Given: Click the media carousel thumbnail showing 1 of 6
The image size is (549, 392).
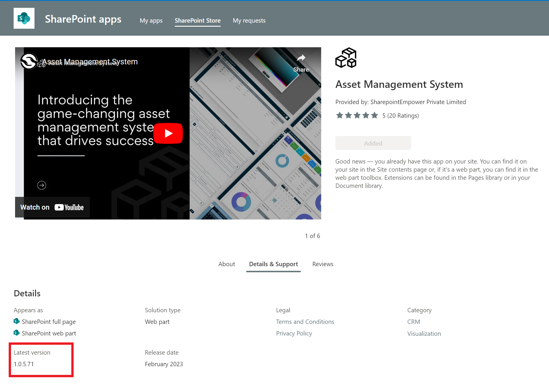Looking at the screenshot, I should (x=312, y=236).
